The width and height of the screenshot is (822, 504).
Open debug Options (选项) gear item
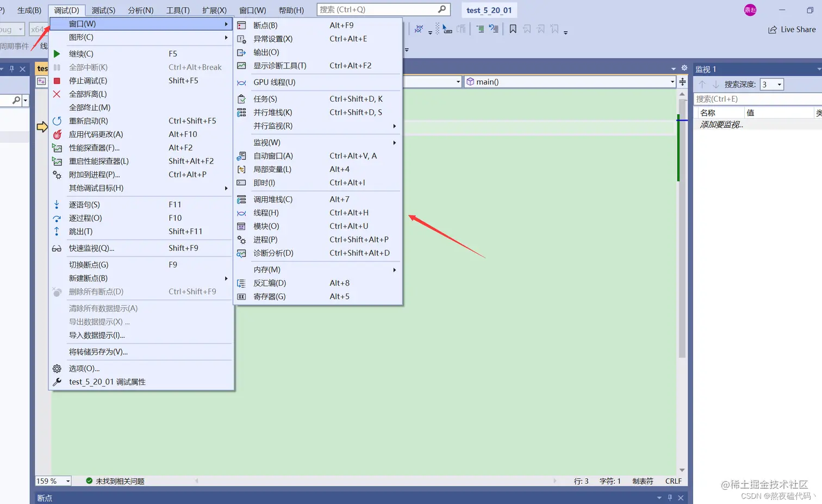[x=141, y=369]
